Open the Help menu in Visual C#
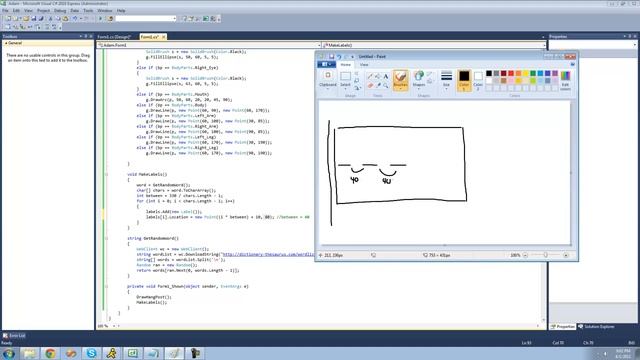The image size is (640, 360). click(x=121, y=10)
